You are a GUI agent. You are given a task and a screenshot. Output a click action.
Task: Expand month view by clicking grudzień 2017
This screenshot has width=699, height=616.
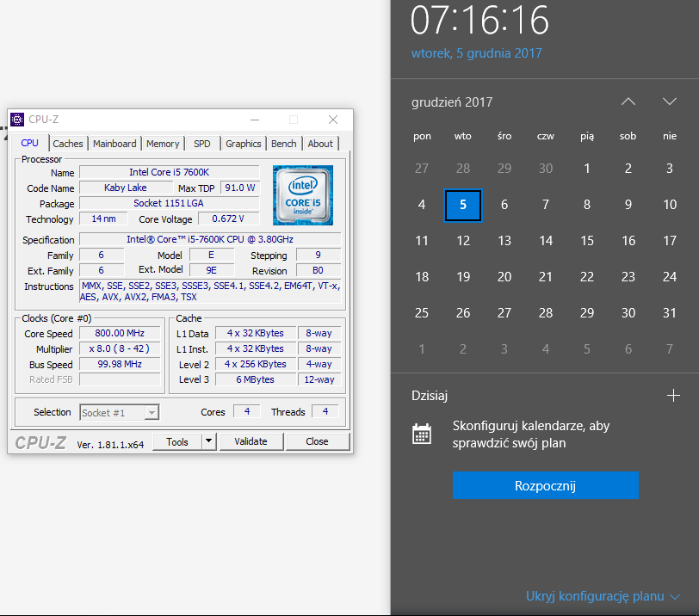point(452,102)
